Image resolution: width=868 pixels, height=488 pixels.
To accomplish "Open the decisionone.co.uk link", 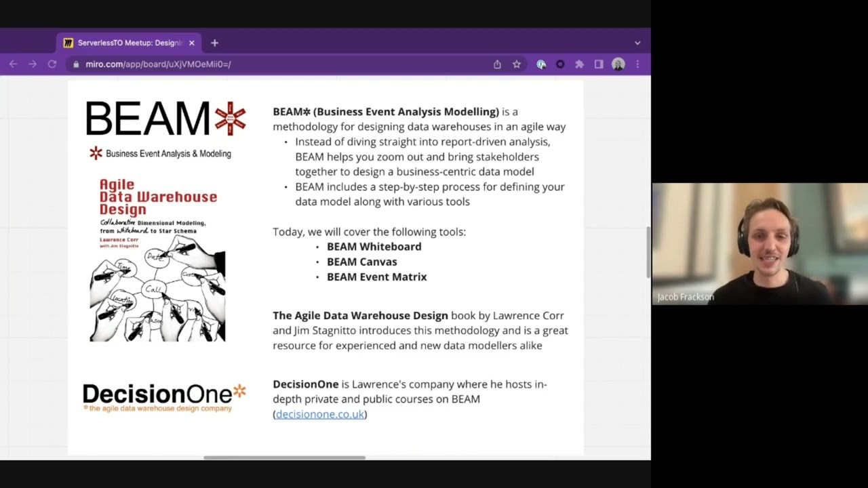I will coord(320,414).
